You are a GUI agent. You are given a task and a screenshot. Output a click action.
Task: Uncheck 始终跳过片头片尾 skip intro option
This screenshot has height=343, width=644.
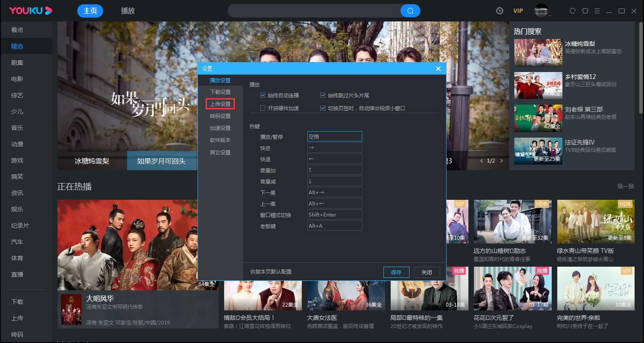click(x=323, y=95)
